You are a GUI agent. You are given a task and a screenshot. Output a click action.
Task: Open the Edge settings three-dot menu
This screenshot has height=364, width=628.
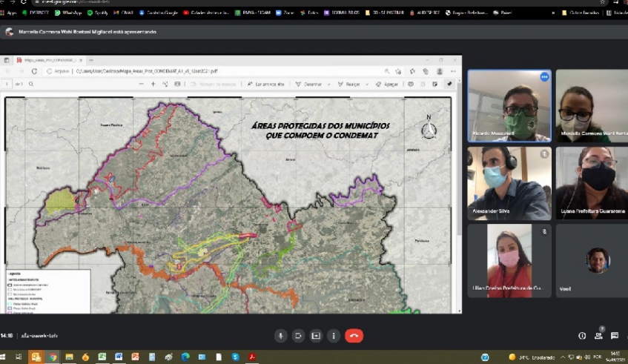tap(453, 71)
